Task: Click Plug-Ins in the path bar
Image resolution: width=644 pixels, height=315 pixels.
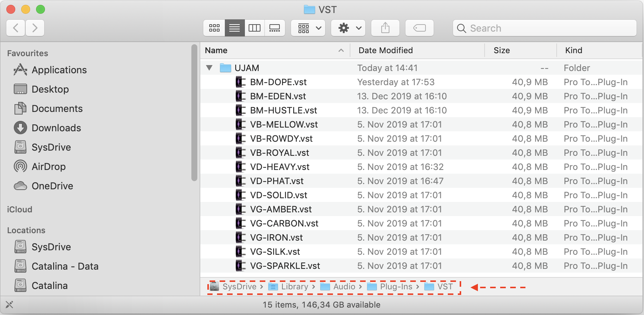Action: pyautogui.click(x=390, y=286)
